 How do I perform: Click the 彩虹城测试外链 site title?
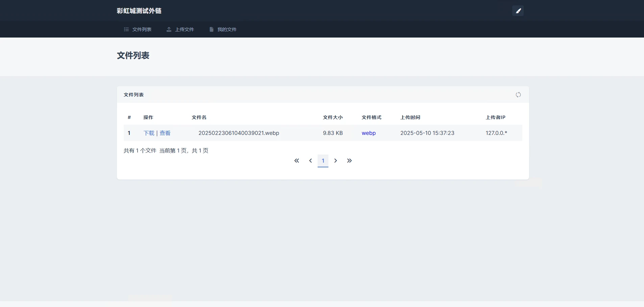[x=139, y=11]
